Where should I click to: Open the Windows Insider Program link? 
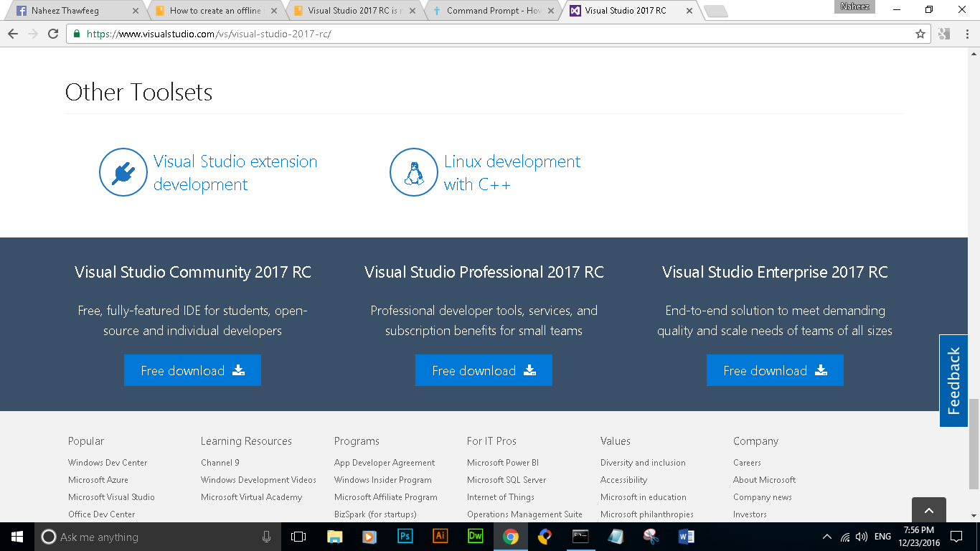tap(383, 480)
